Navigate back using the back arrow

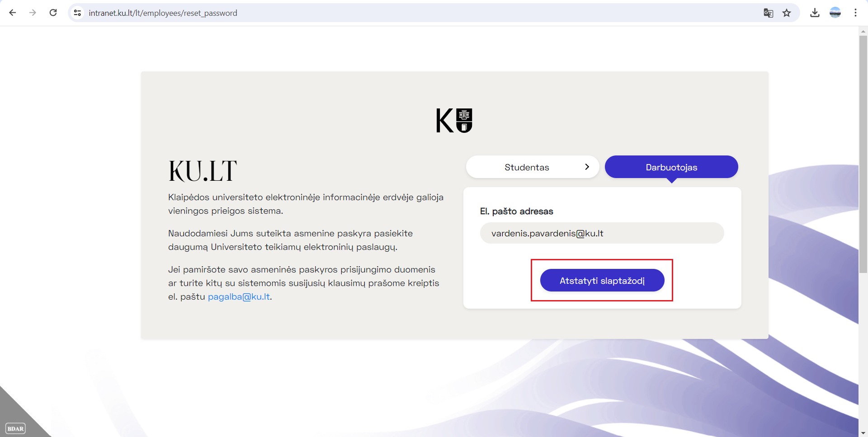click(12, 13)
